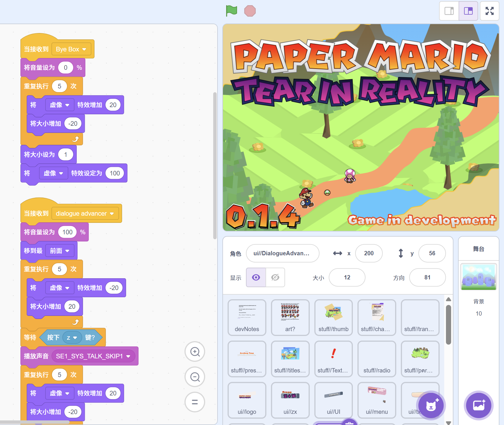
Task: Hide the sprite with crossed-eye icon
Action: tap(275, 277)
